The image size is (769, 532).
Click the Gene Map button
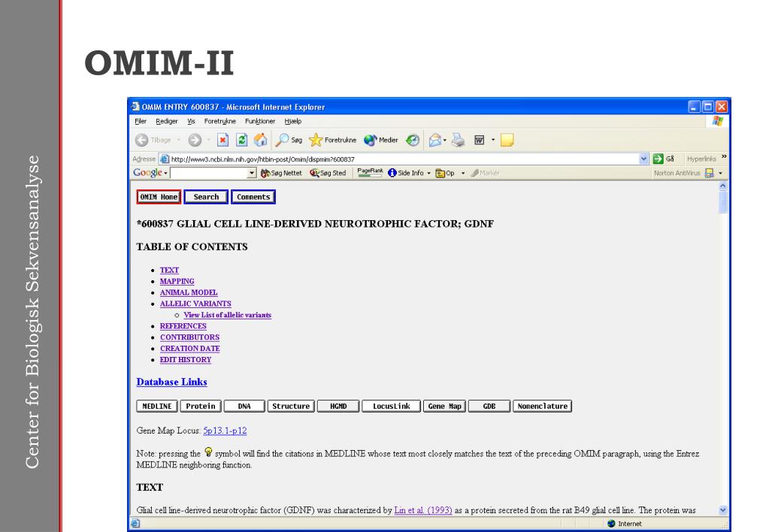[x=444, y=406]
